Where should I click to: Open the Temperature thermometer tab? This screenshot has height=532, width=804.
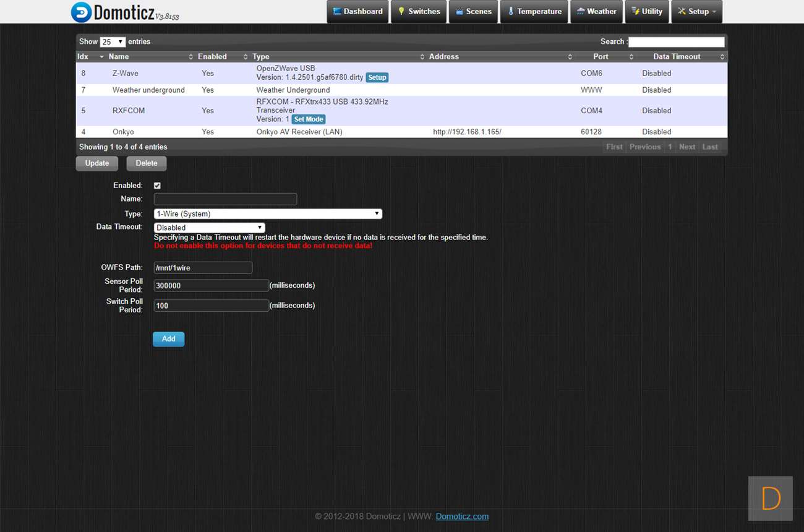(534, 12)
